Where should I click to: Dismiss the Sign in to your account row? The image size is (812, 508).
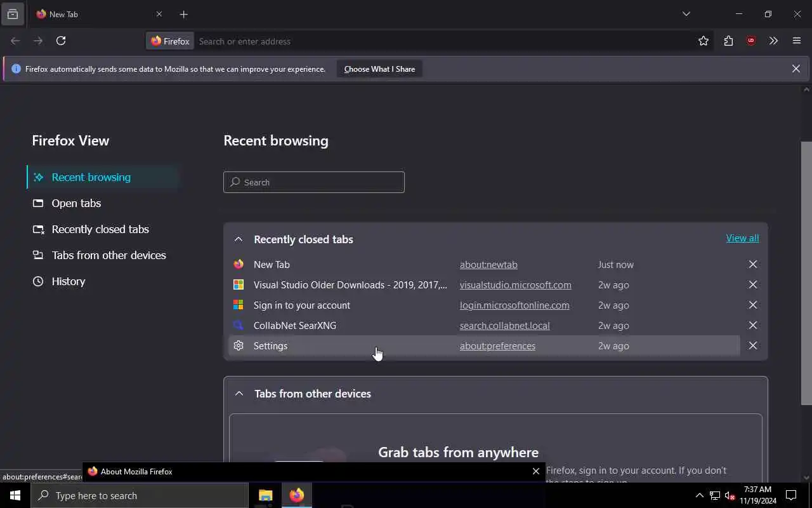click(752, 305)
